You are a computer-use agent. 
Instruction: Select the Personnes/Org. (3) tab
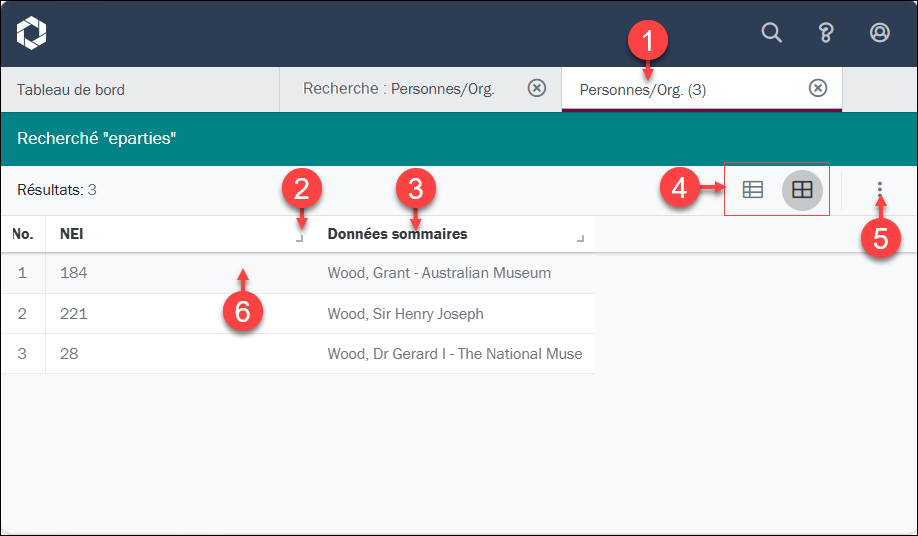click(642, 90)
